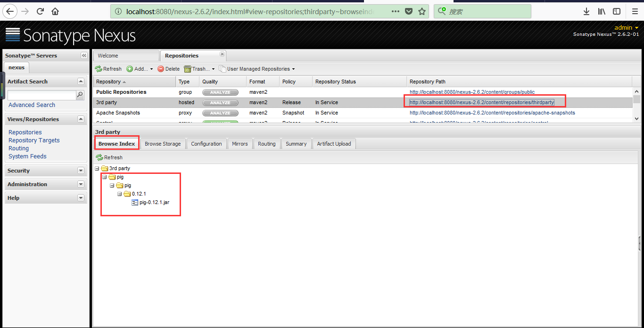Open the apache-snapshots repository URL
644x328 pixels.
point(492,113)
